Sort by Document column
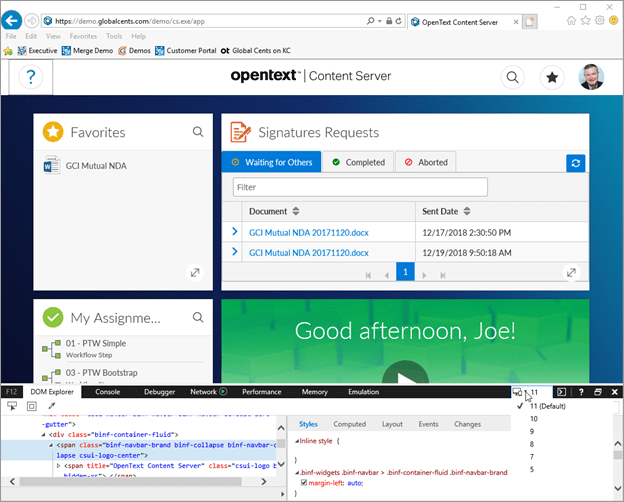This screenshot has width=624, height=502. tap(296, 211)
